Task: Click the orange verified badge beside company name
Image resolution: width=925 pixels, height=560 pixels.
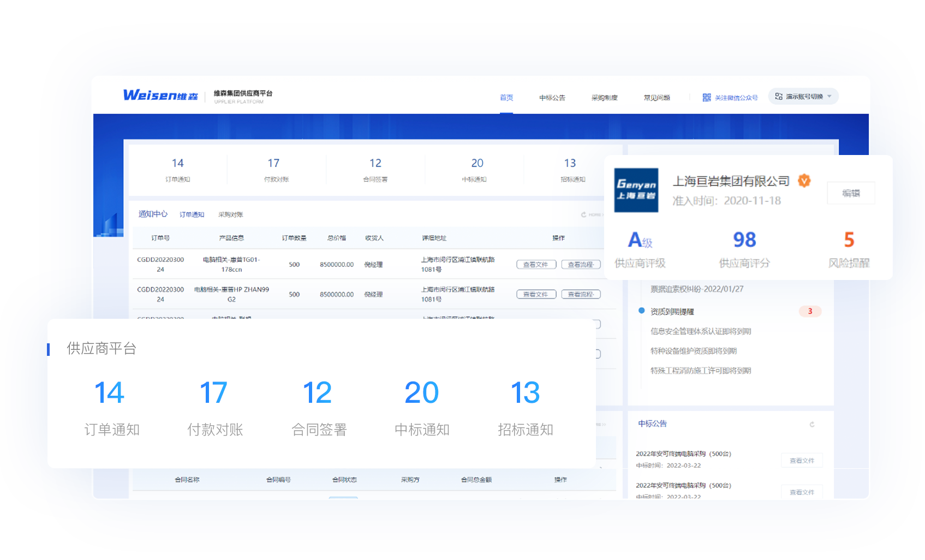Action: (x=804, y=181)
